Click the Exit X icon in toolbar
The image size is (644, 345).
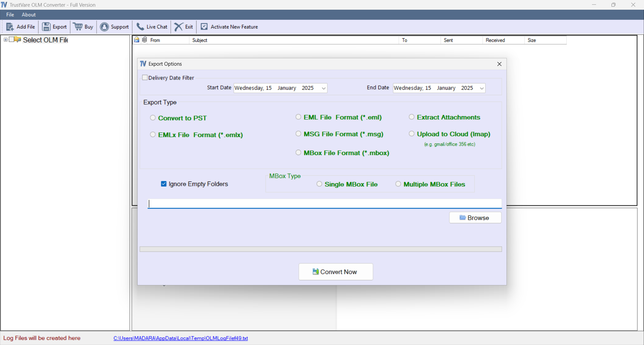click(179, 27)
